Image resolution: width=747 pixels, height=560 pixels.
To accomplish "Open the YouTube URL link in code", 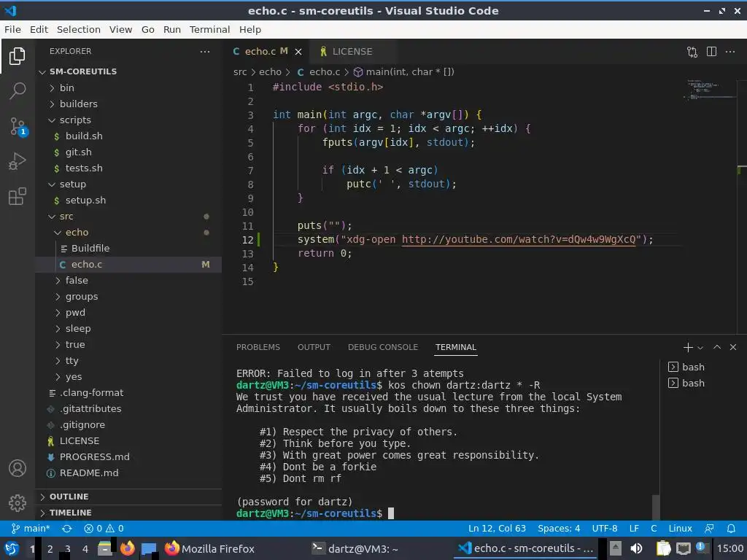I will (x=519, y=239).
